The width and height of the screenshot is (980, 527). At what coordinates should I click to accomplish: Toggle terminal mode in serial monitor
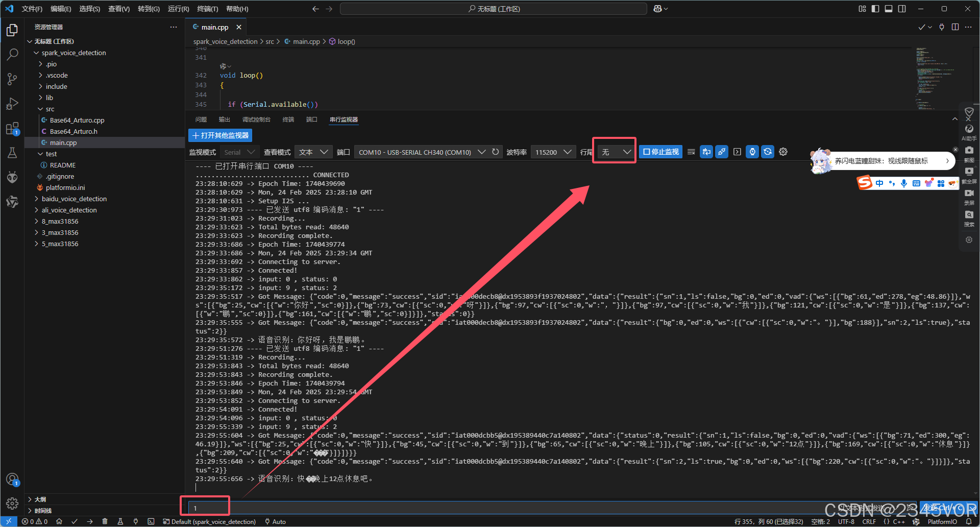737,152
